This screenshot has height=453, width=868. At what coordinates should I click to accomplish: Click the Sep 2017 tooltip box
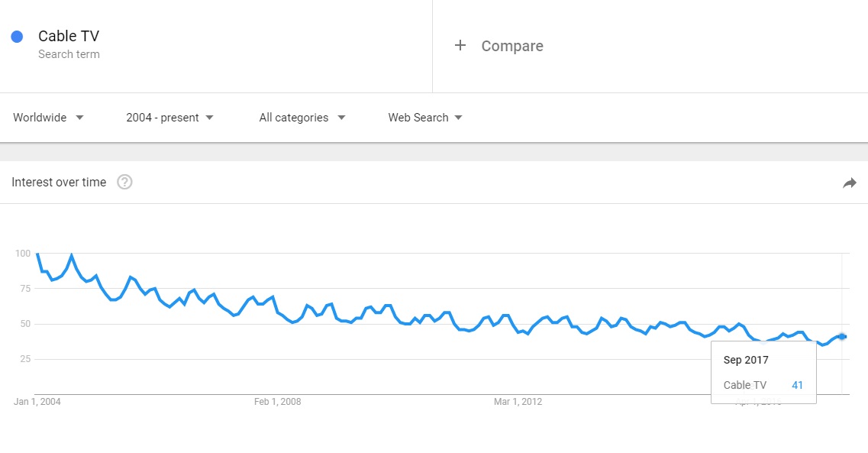click(763, 372)
